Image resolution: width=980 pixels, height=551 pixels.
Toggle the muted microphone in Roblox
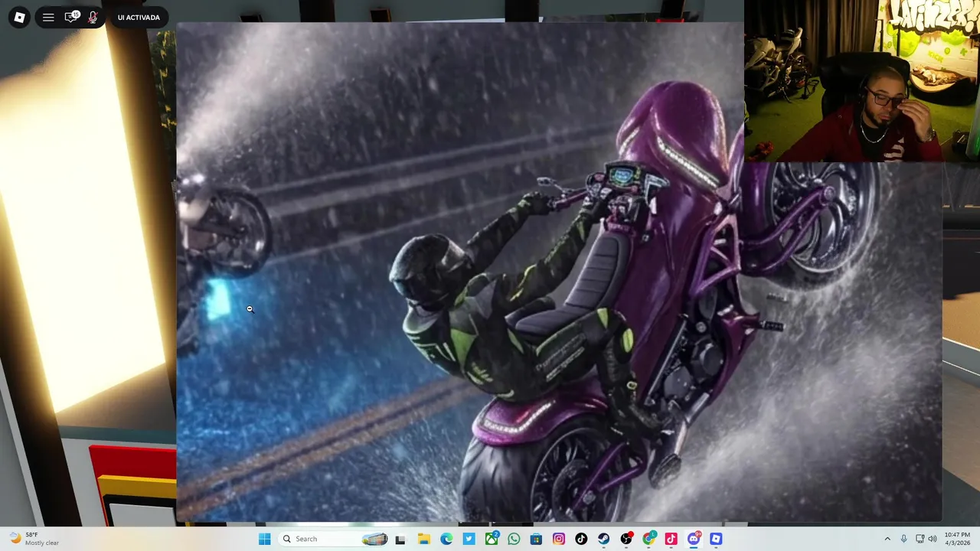point(93,17)
